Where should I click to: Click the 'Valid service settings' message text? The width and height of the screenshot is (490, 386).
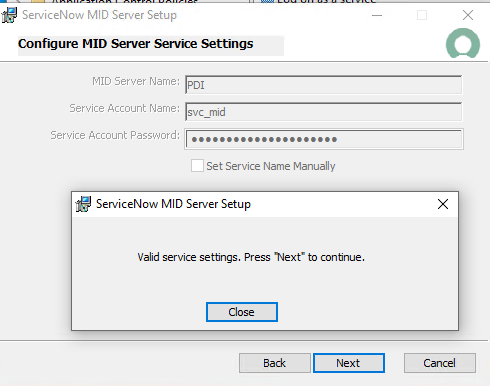[x=251, y=257]
